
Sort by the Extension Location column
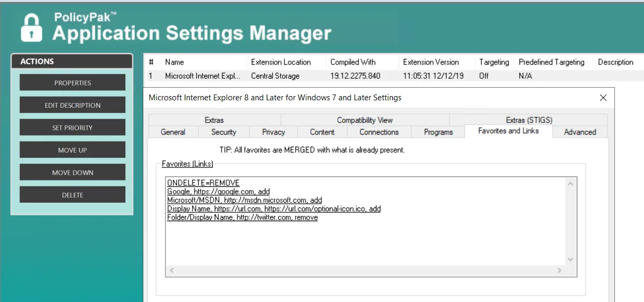point(287,62)
